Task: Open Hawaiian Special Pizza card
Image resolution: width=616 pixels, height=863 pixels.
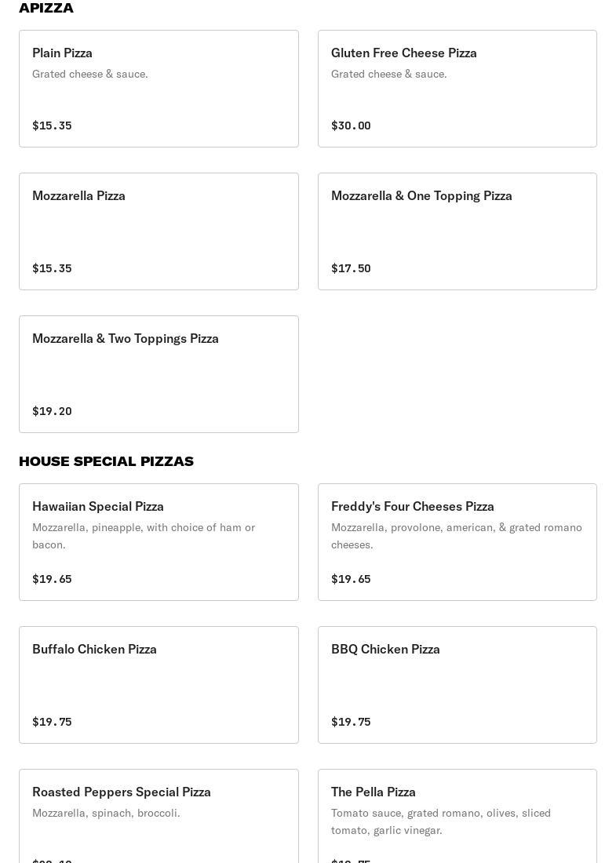Action: [159, 542]
